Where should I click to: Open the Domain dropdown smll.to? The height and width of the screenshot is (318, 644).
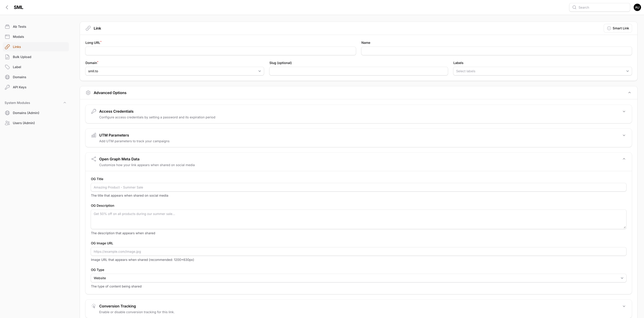coord(174,71)
